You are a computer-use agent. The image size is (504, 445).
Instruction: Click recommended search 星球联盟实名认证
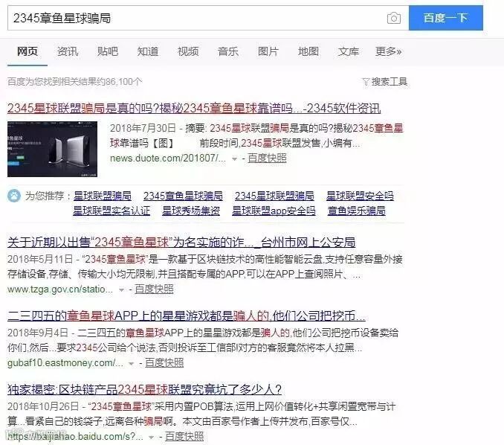point(112,211)
